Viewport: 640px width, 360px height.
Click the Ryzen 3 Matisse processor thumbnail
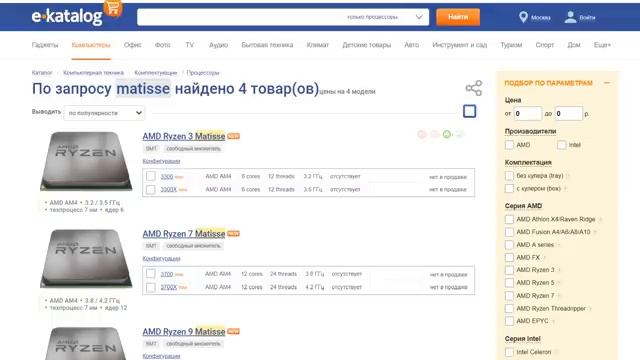86,161
